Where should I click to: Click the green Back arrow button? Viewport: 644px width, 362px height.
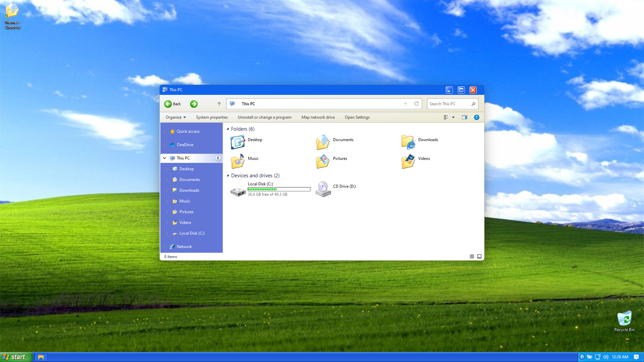(x=168, y=104)
